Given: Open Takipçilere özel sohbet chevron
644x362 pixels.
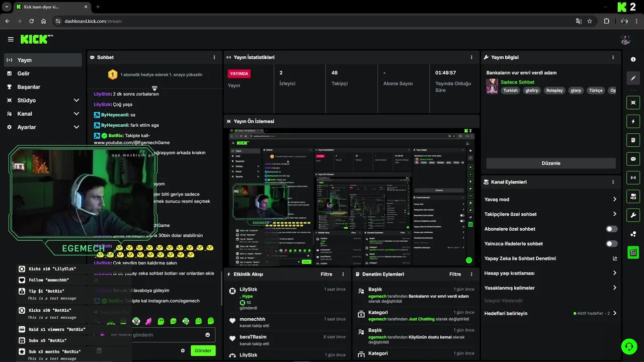Looking at the screenshot, I should coord(614,214).
